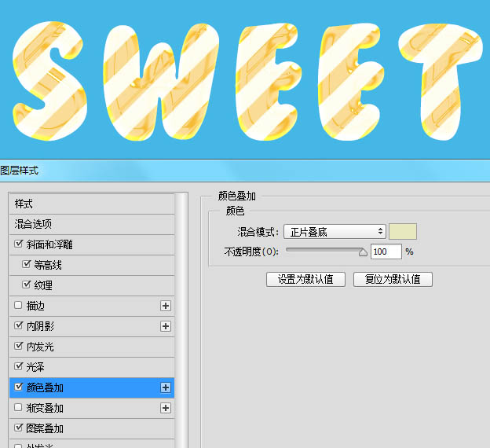Open 纹理 settings row
Screen dimensions: 490x448
pyautogui.click(x=92, y=285)
